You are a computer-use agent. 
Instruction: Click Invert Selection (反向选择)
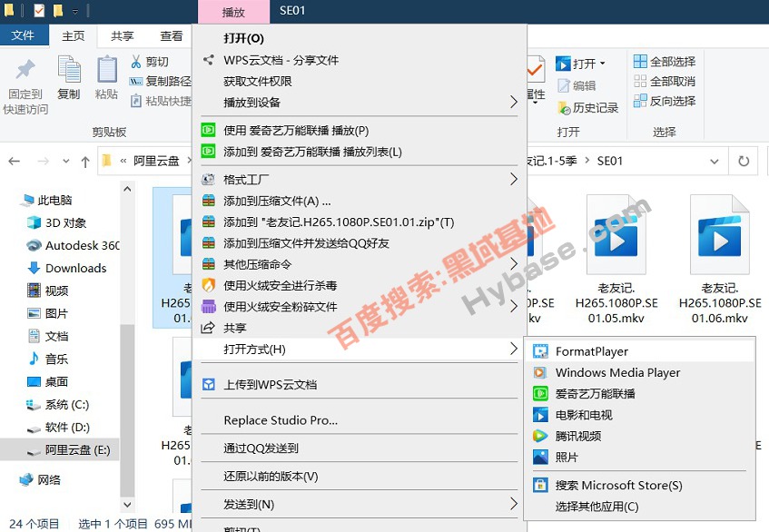(665, 101)
